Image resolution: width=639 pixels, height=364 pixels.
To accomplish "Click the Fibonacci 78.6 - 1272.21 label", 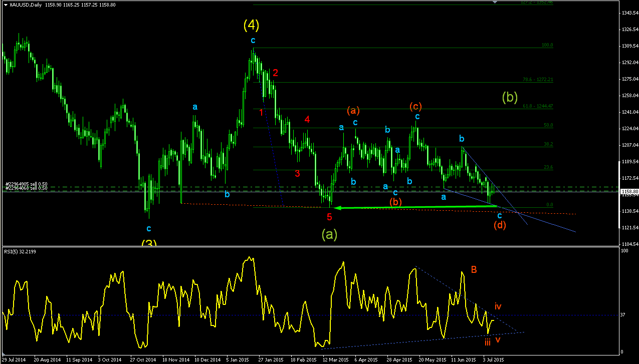I will pos(538,80).
